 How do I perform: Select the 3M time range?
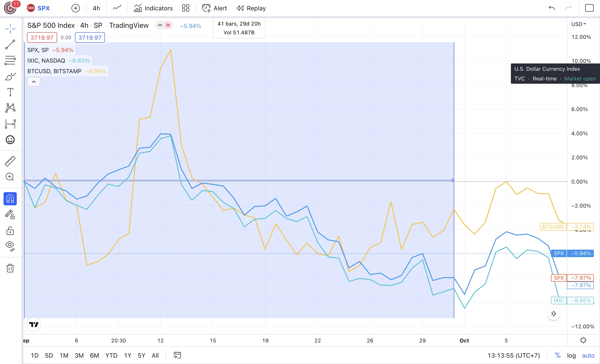pyautogui.click(x=79, y=355)
